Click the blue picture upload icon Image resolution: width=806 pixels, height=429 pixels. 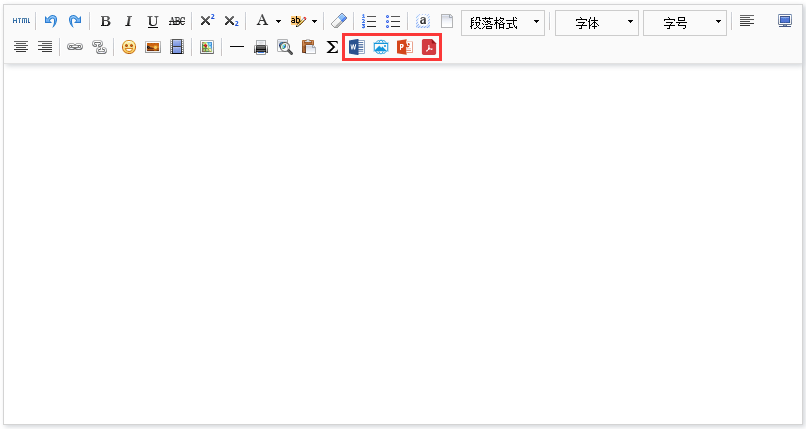[x=380, y=47]
